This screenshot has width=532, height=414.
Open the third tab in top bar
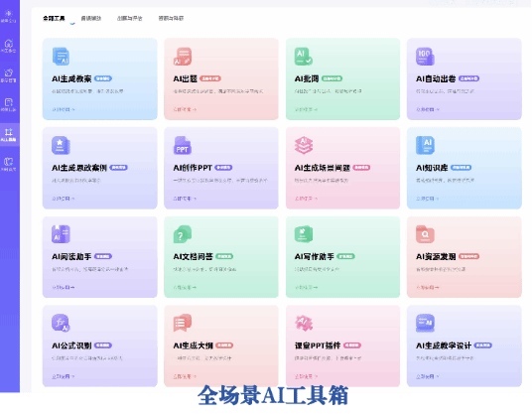(130, 18)
